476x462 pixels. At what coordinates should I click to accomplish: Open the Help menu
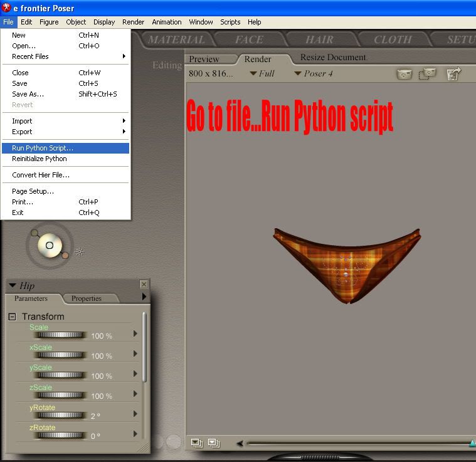coord(255,22)
